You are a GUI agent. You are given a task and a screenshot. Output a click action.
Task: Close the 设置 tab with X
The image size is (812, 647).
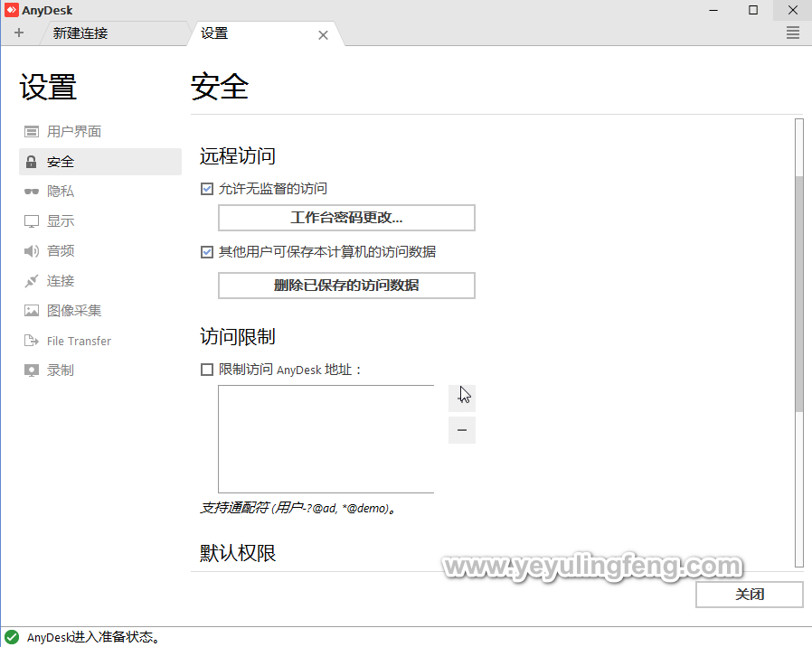[323, 35]
